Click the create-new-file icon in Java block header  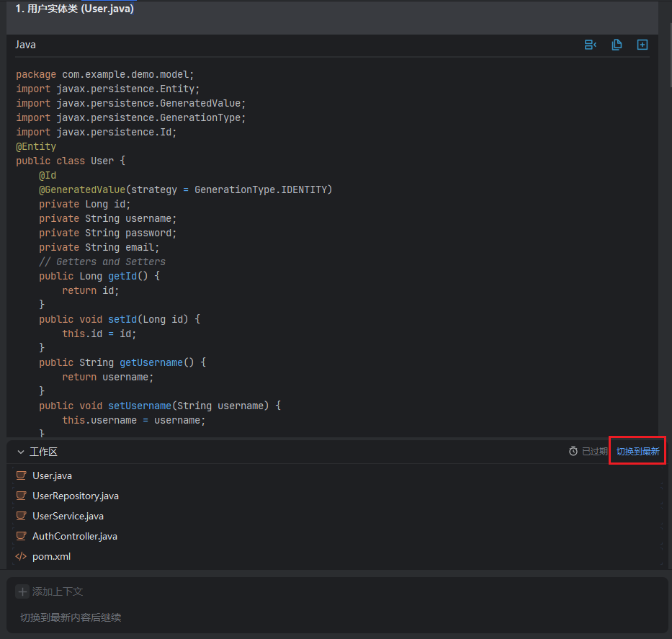click(x=642, y=45)
